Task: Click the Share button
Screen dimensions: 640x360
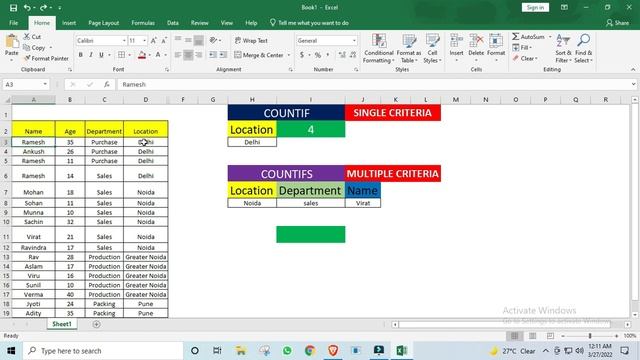Action: click(x=618, y=23)
